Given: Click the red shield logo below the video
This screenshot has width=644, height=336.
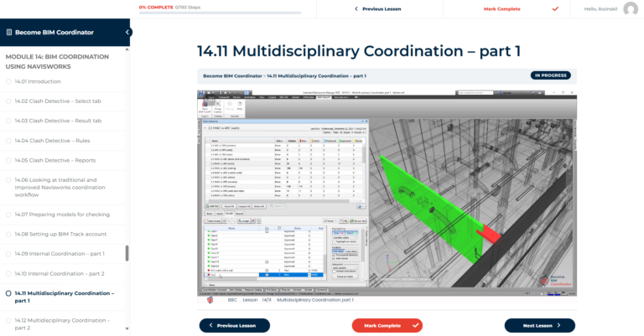Looking at the screenshot, I should click(x=209, y=299).
